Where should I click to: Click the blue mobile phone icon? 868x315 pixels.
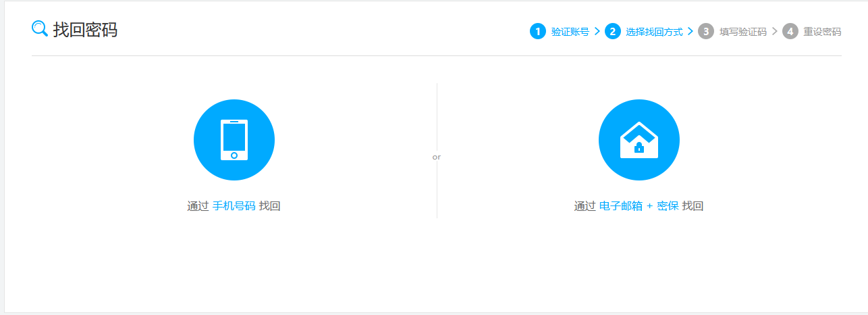[x=234, y=140]
